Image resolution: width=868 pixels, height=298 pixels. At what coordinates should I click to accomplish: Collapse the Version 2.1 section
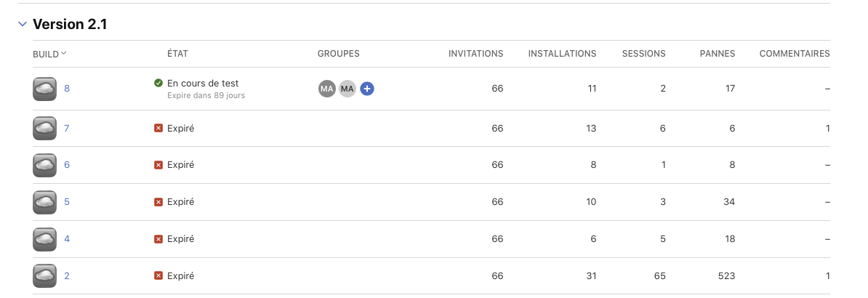pyautogui.click(x=23, y=24)
